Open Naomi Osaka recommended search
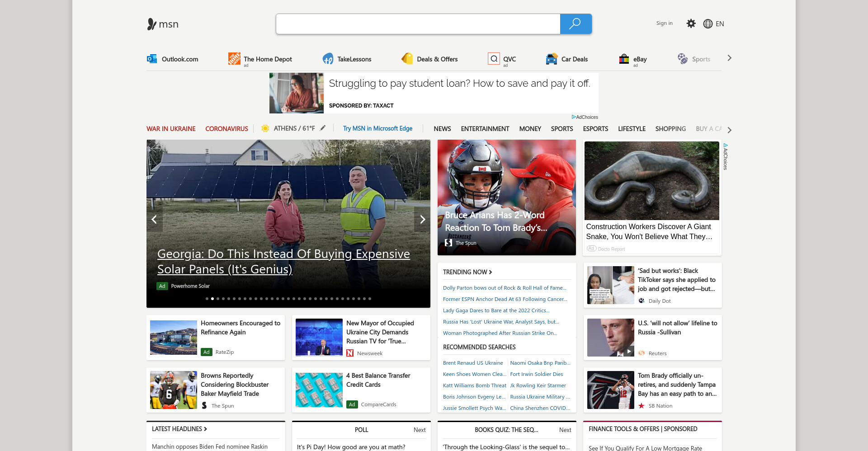 [x=540, y=363]
